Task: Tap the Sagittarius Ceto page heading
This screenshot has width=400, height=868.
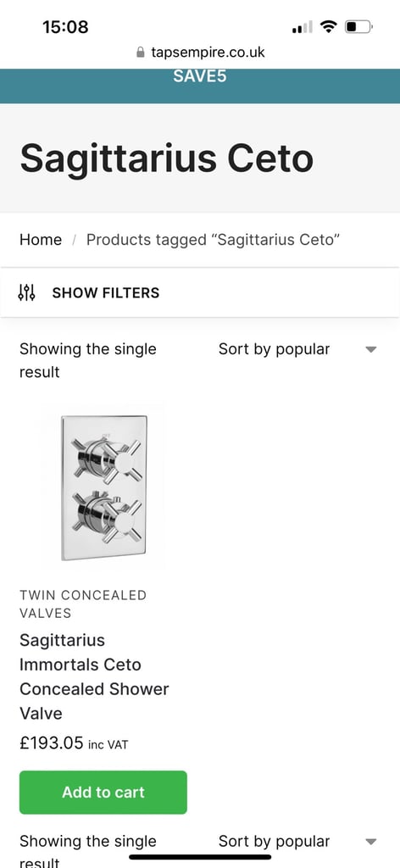Action: [167, 159]
